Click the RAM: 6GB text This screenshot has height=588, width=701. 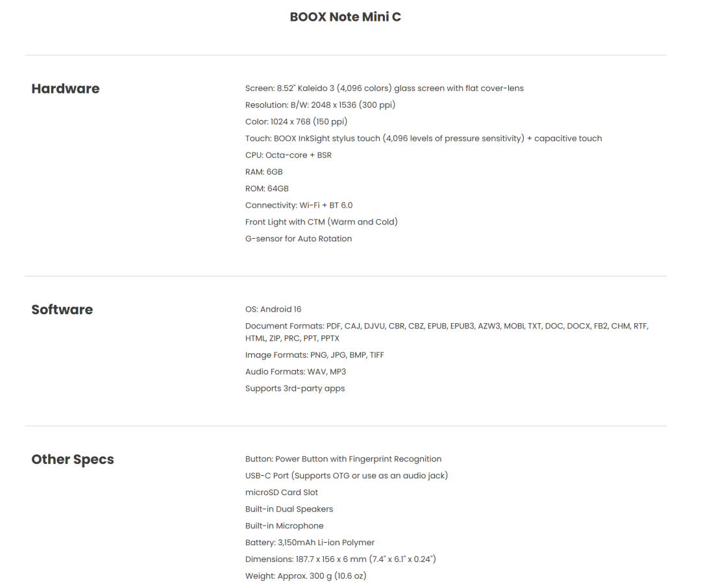264,172
